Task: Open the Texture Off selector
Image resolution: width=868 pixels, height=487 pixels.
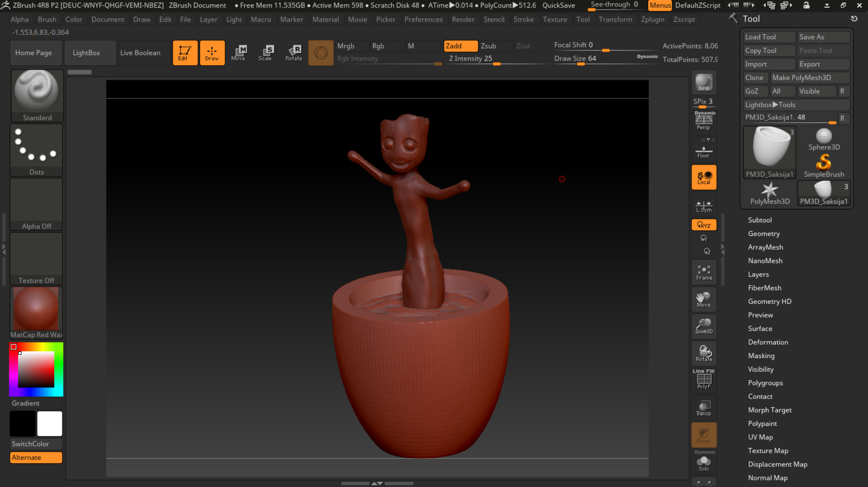Action: click(37, 258)
